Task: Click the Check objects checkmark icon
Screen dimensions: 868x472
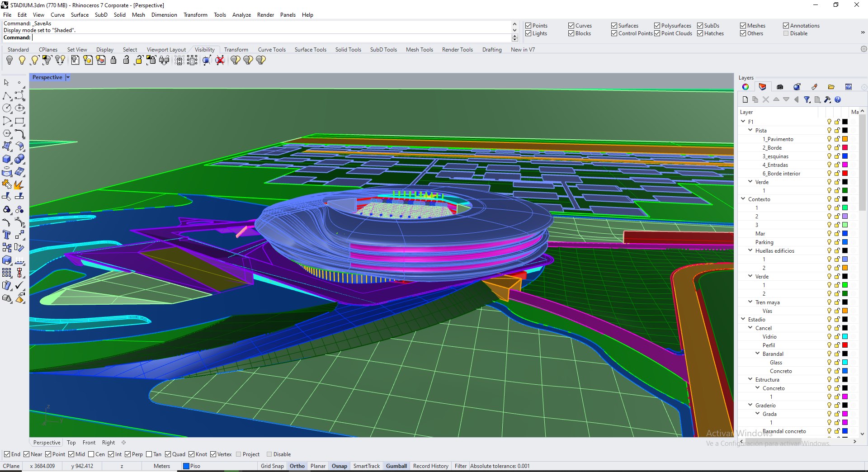Action: point(19,286)
